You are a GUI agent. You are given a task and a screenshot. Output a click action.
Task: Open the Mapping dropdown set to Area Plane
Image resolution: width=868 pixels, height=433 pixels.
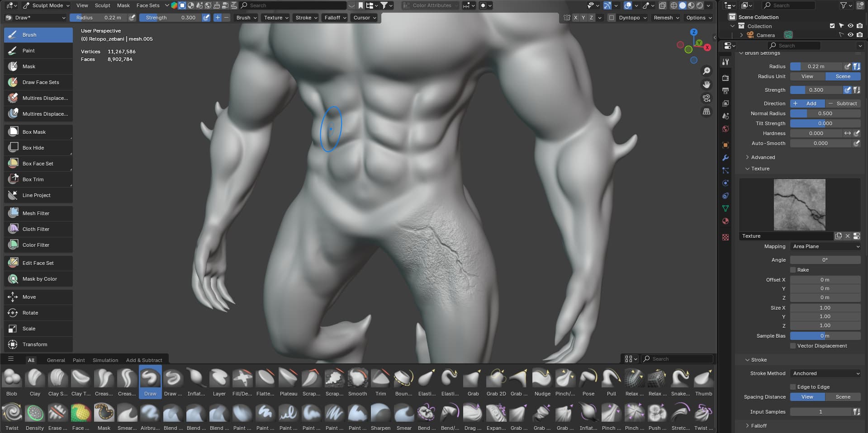(x=825, y=246)
